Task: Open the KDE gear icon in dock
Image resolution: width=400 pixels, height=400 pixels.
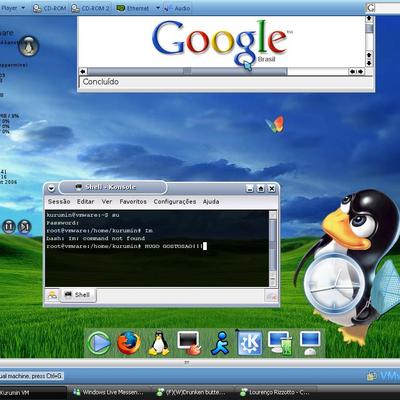Action: click(250, 343)
